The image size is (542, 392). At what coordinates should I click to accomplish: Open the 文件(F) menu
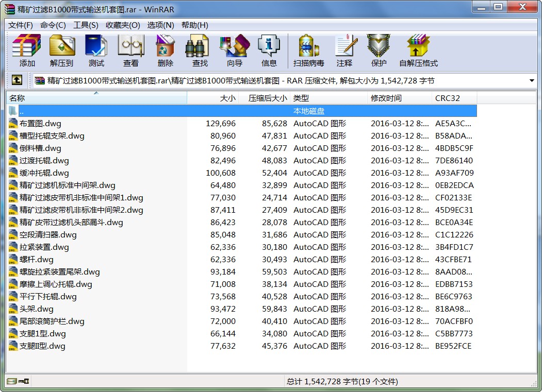click(21, 25)
